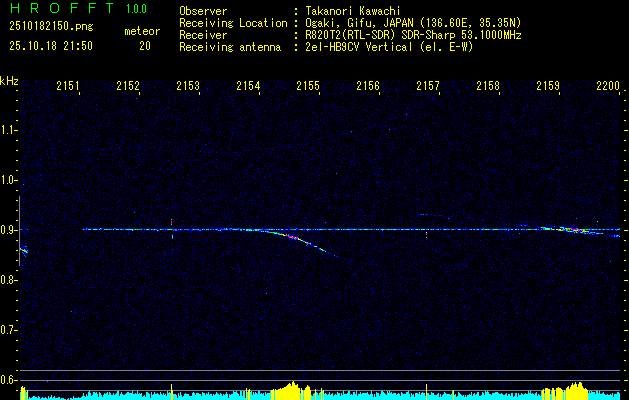Select the 2200 time axis marker
This screenshot has height=400, width=629.
click(607, 87)
